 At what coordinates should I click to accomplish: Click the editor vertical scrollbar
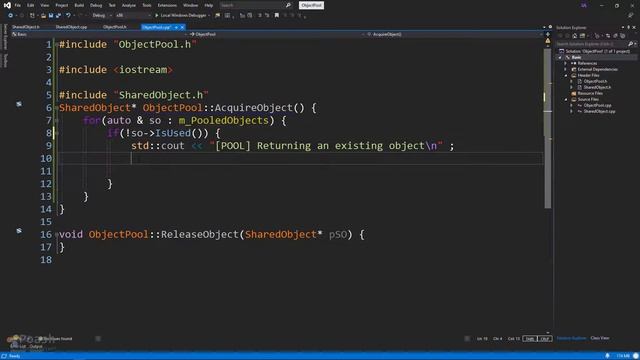pos(547,129)
